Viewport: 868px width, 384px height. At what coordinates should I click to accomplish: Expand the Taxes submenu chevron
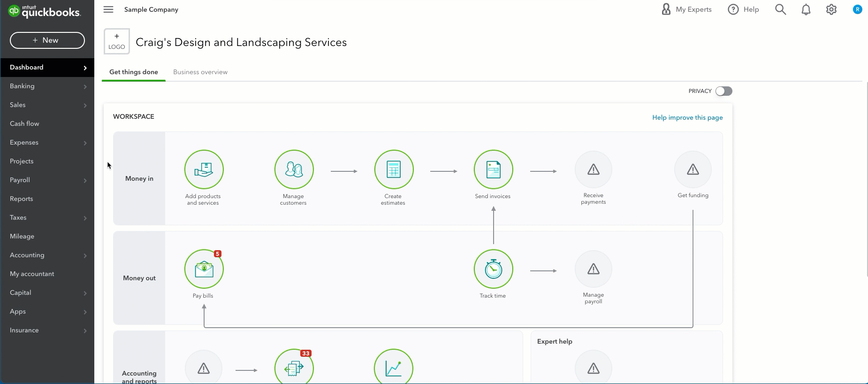pos(85,218)
